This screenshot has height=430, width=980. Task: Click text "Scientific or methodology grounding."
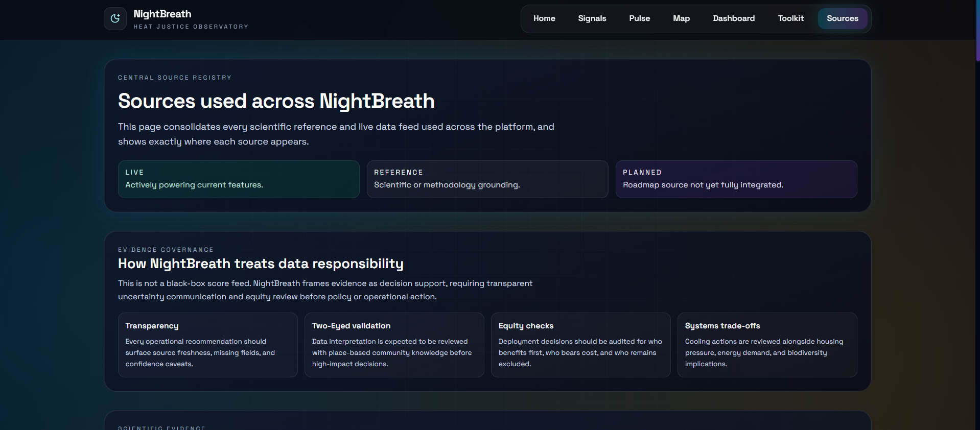[x=447, y=185]
